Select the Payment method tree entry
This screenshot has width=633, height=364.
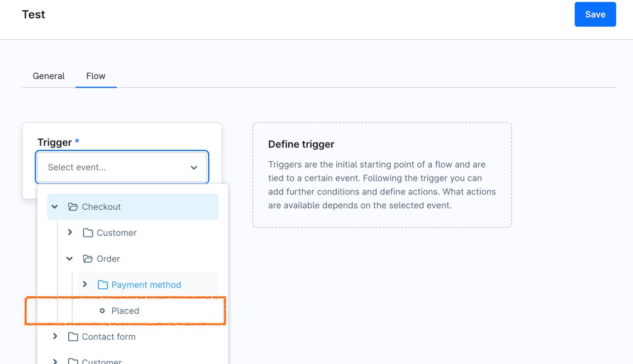(146, 284)
